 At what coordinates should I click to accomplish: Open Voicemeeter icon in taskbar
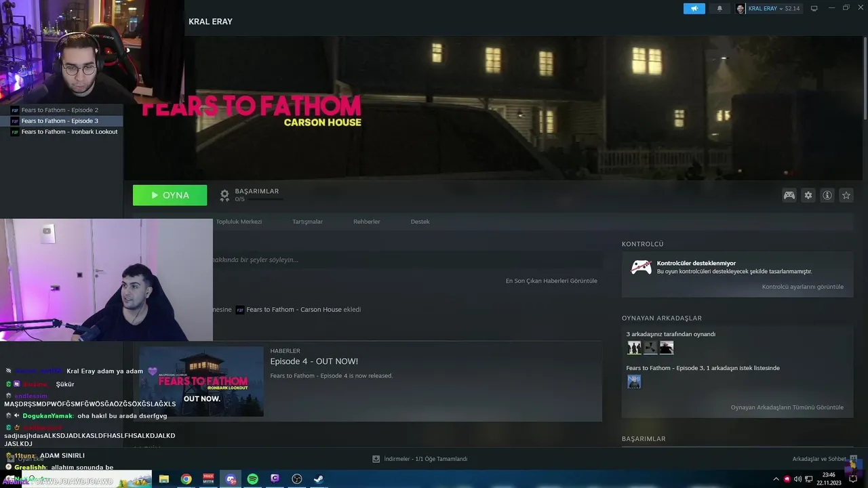click(208, 479)
